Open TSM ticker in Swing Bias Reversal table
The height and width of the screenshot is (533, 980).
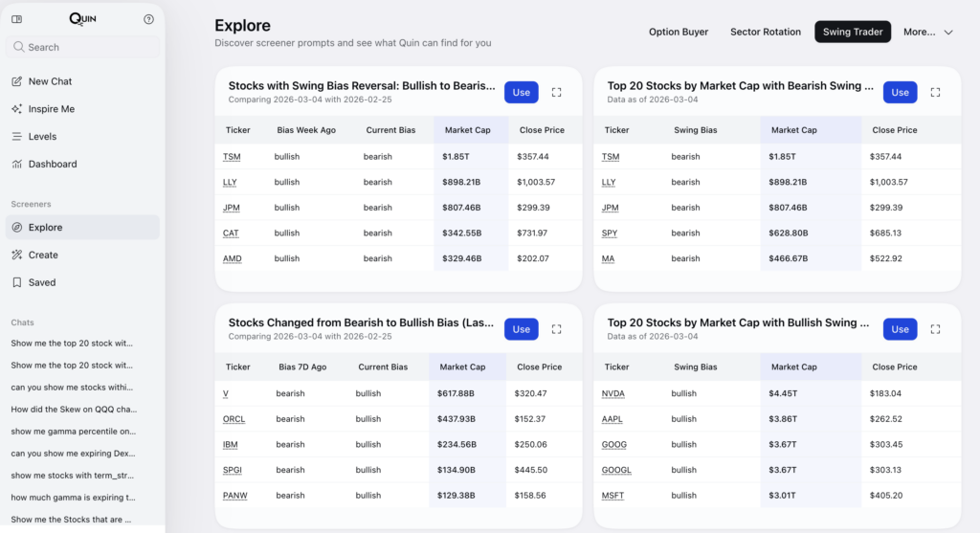click(x=232, y=157)
